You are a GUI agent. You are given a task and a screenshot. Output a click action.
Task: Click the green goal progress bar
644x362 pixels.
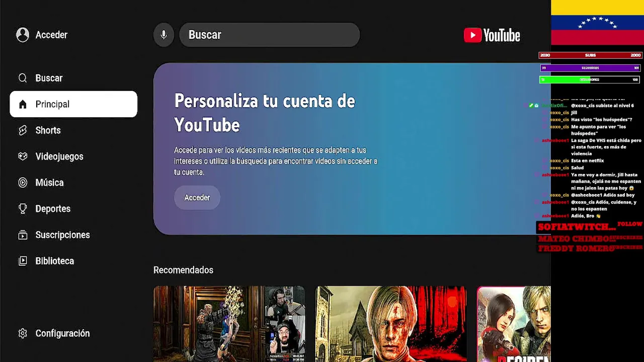(x=590, y=79)
